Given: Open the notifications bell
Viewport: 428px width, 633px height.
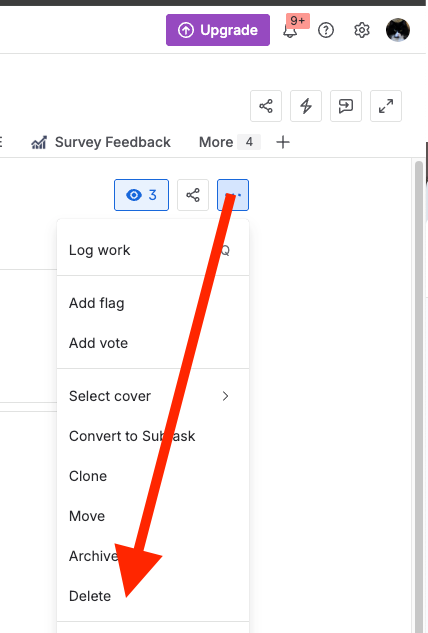Looking at the screenshot, I should click(x=290, y=30).
